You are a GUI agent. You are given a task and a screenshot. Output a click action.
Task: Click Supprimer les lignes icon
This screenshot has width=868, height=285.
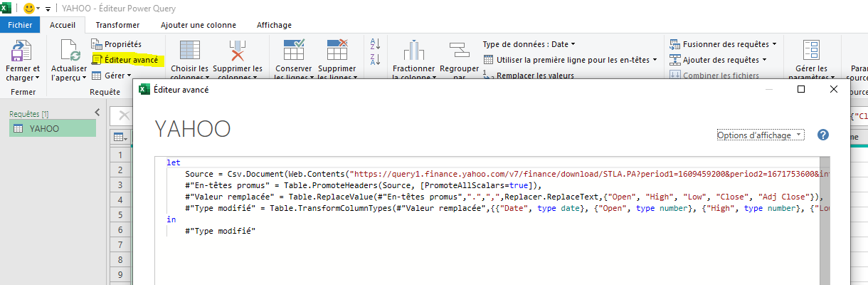(x=337, y=51)
